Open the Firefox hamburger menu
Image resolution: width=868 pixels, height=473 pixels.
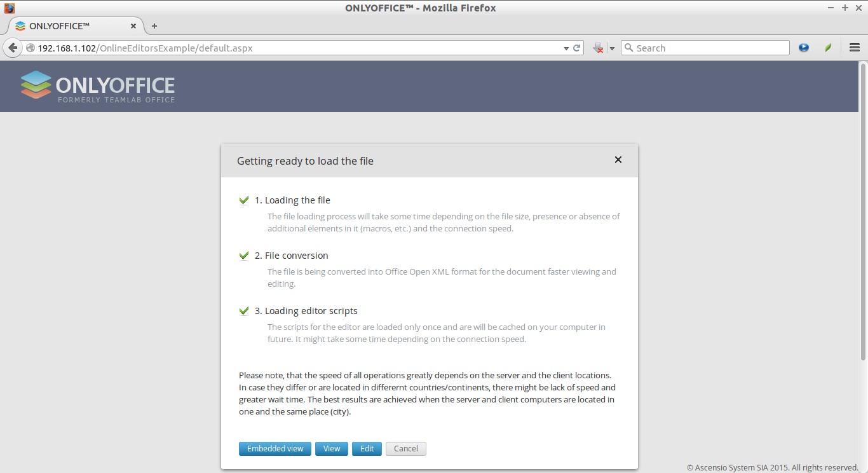(854, 48)
